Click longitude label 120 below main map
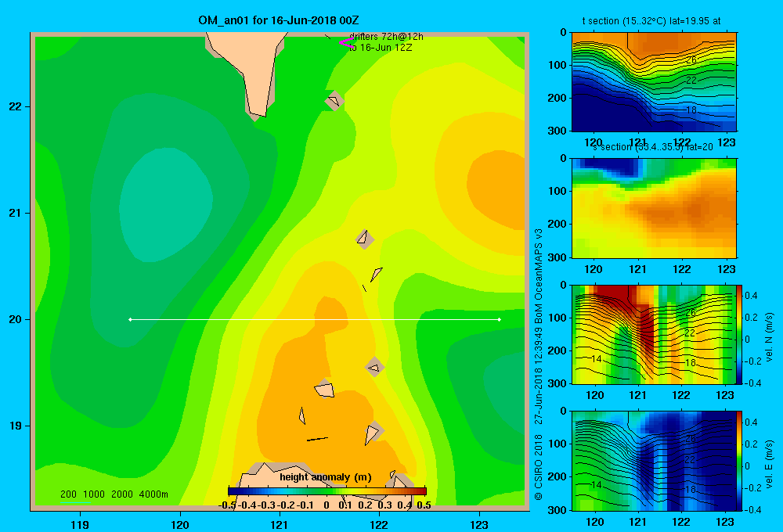Image resolution: width=783 pixels, height=532 pixels. click(x=180, y=524)
